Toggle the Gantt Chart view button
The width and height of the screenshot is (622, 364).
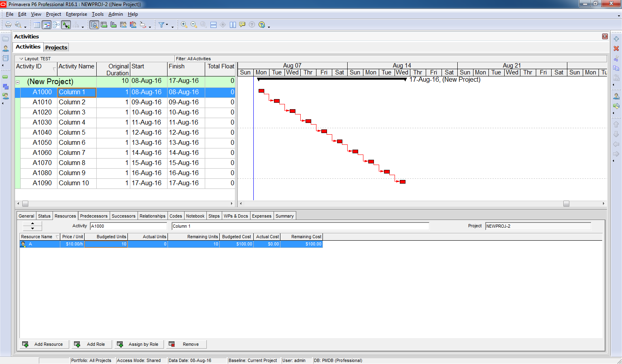point(47,25)
